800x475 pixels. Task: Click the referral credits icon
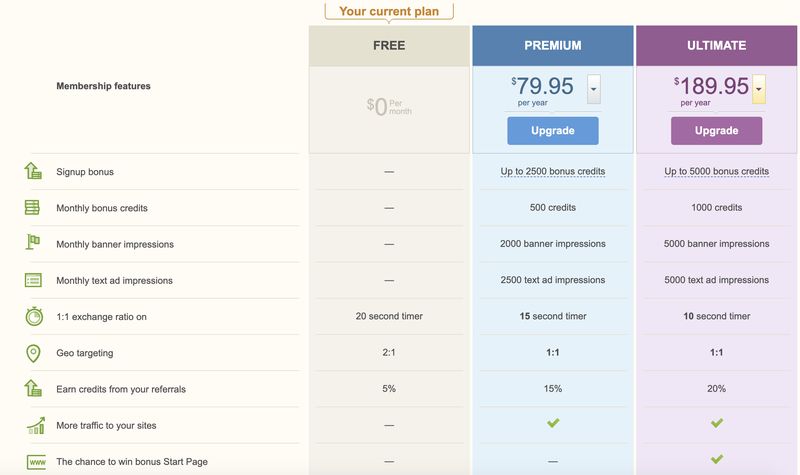click(x=33, y=389)
